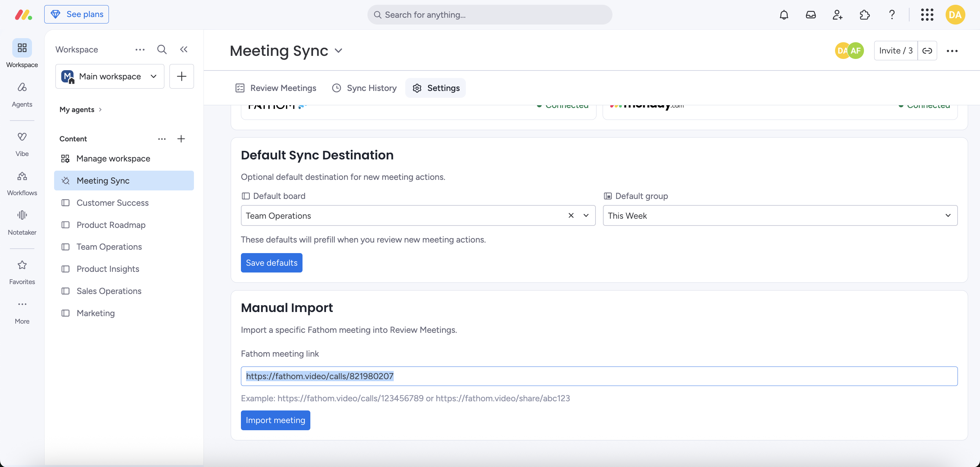Open the notifications bell
Viewport: 980px width, 467px height.
(784, 15)
